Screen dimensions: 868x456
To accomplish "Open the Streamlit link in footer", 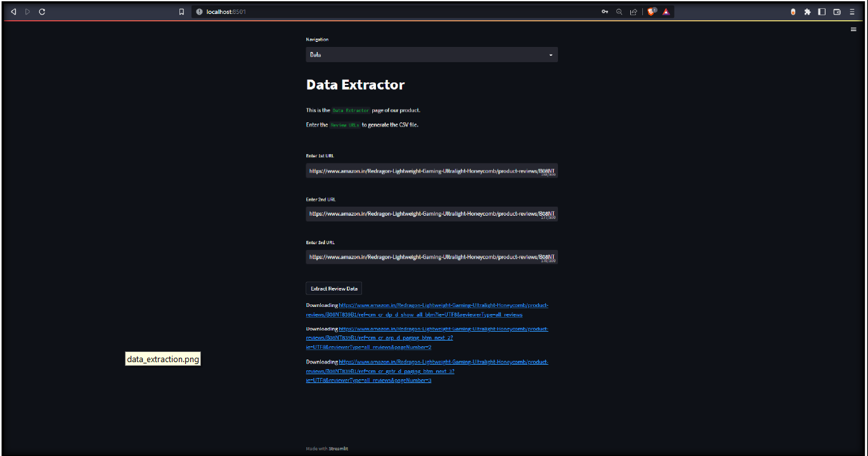I will (x=338, y=448).
